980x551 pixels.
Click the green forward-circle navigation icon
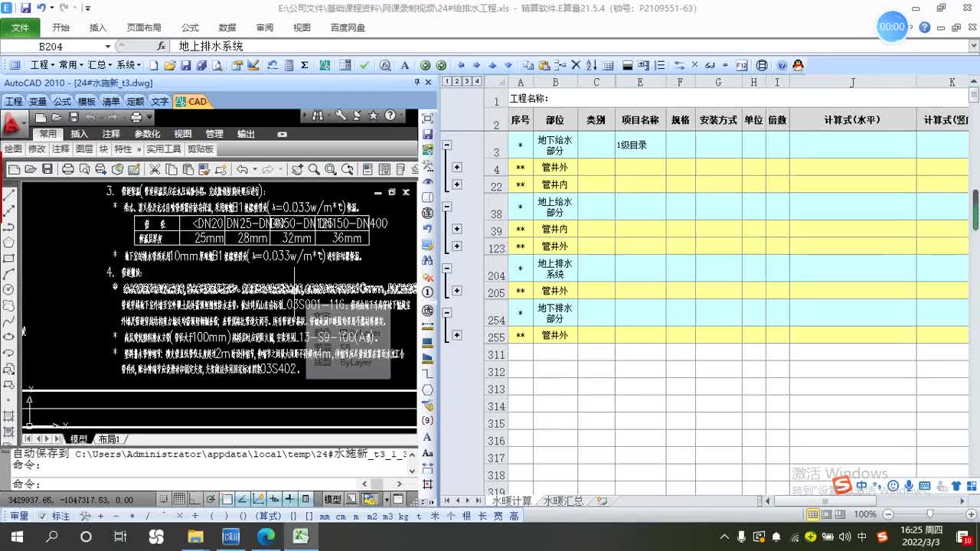coord(441,66)
